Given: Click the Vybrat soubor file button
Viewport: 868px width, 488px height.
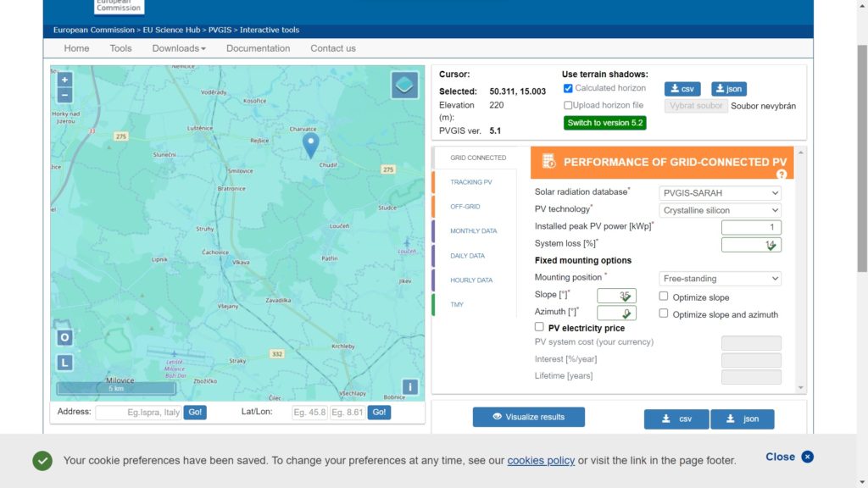Looking at the screenshot, I should tap(696, 106).
